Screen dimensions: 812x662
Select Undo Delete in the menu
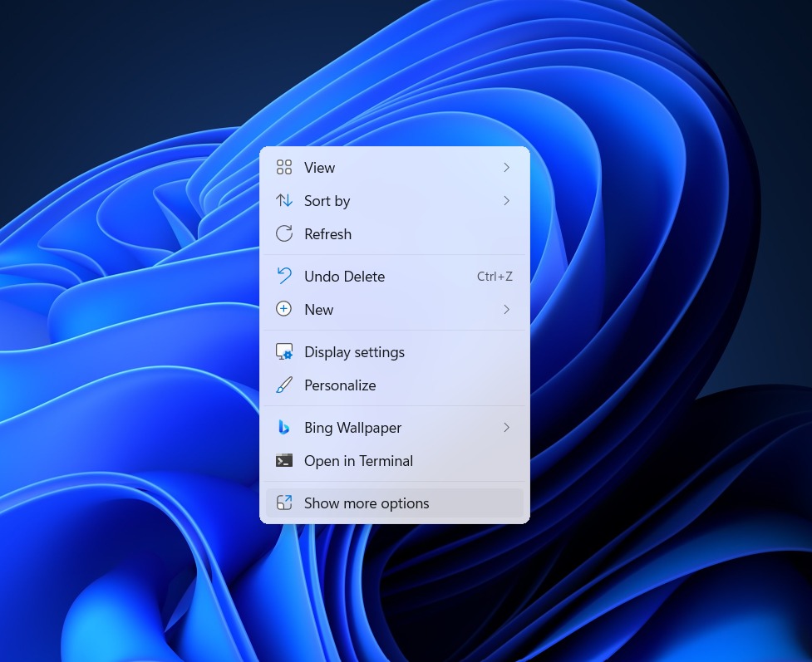[x=395, y=276]
